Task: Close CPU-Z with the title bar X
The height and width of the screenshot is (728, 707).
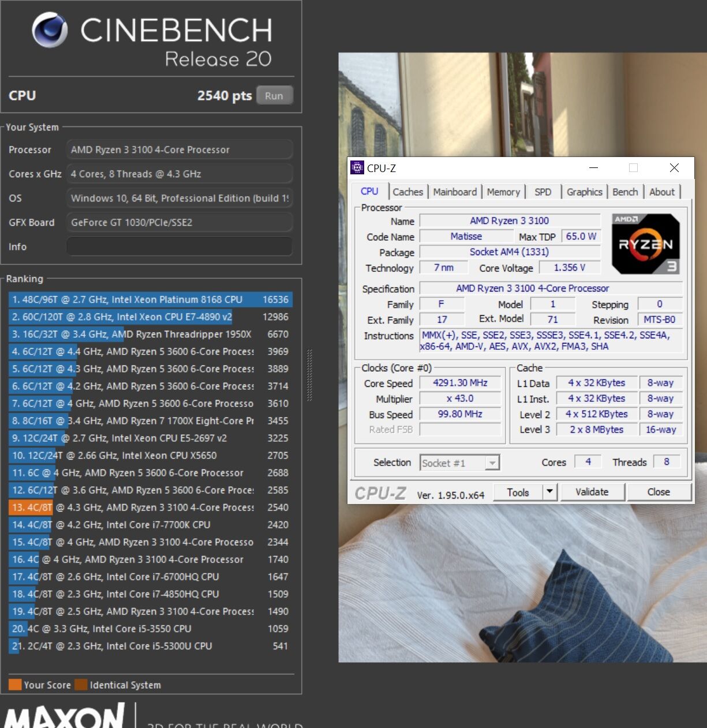Action: (x=674, y=168)
